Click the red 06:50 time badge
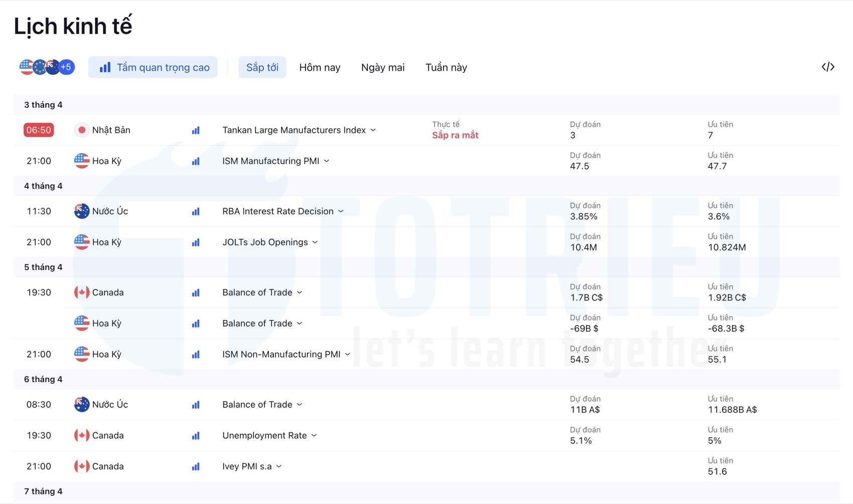The height and width of the screenshot is (504, 853). tap(38, 129)
